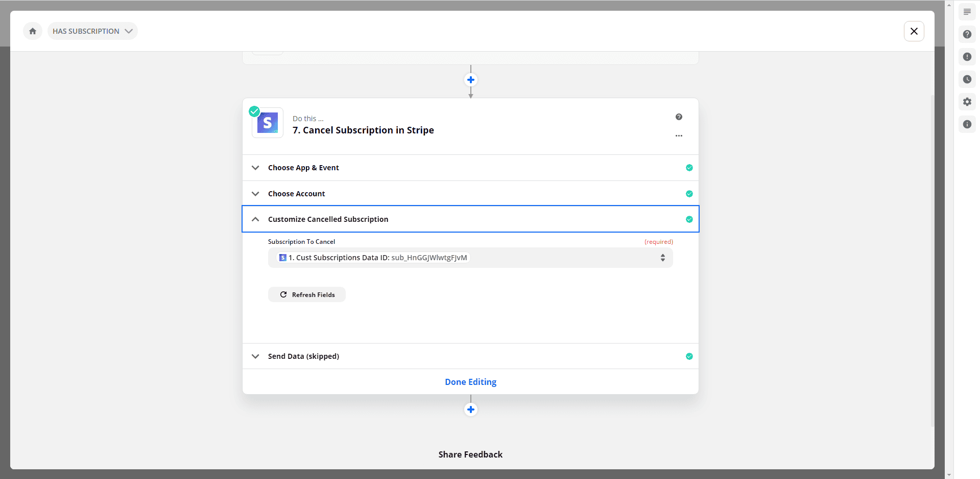Add a step below Cancel Subscription
This screenshot has height=479, width=980.
[x=471, y=409]
